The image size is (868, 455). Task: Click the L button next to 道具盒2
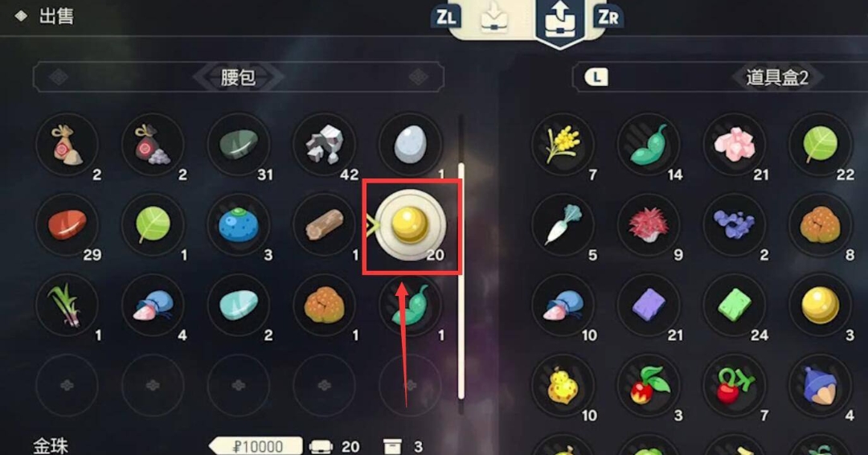[x=596, y=77]
